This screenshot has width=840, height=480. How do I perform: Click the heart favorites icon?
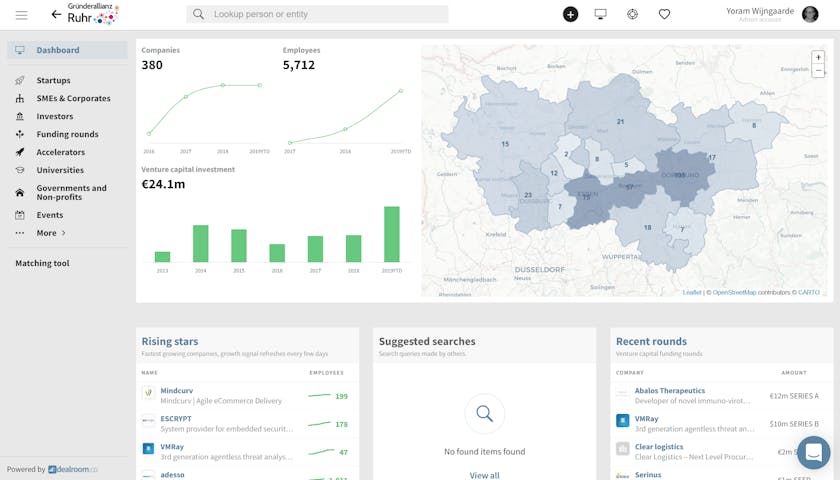[x=664, y=14]
